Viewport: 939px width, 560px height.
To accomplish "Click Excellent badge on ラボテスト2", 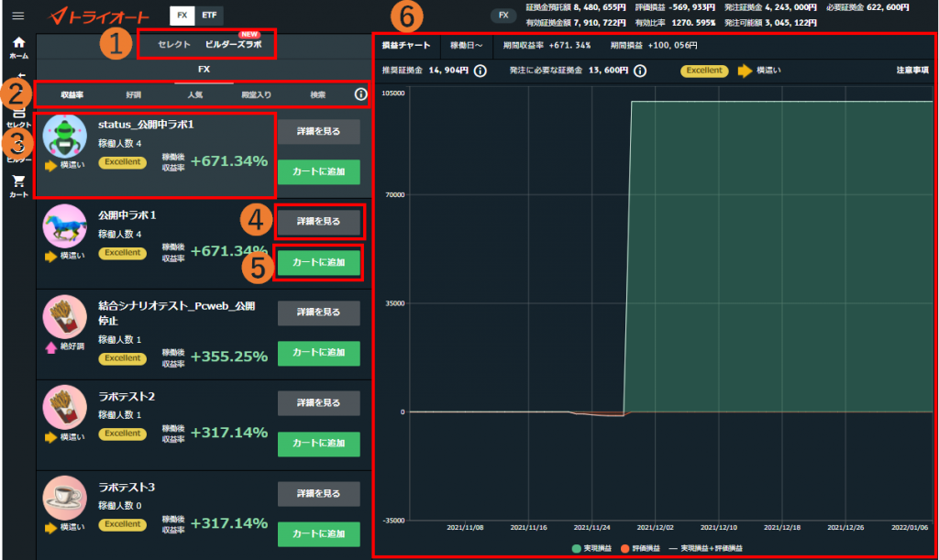I will tap(123, 434).
